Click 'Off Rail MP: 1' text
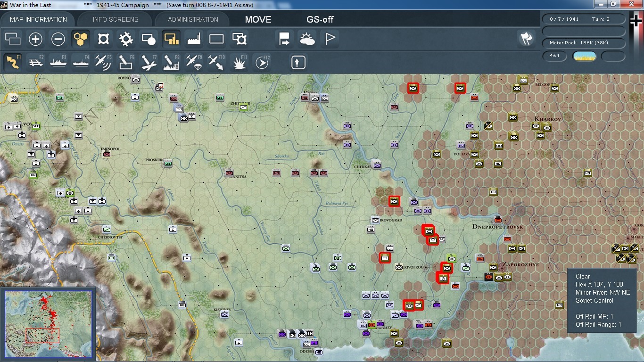This screenshot has width=644, height=362. point(594,316)
